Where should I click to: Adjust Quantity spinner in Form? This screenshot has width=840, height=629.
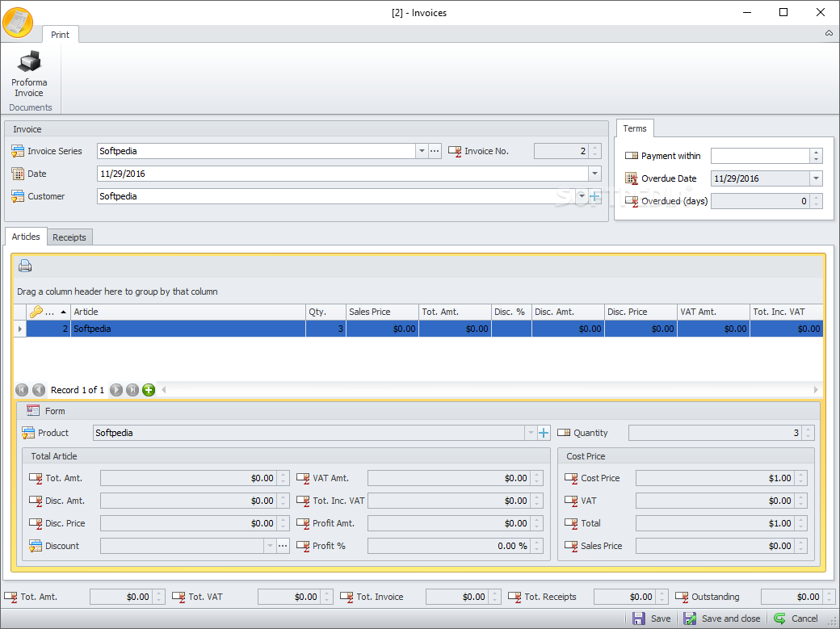coord(808,433)
